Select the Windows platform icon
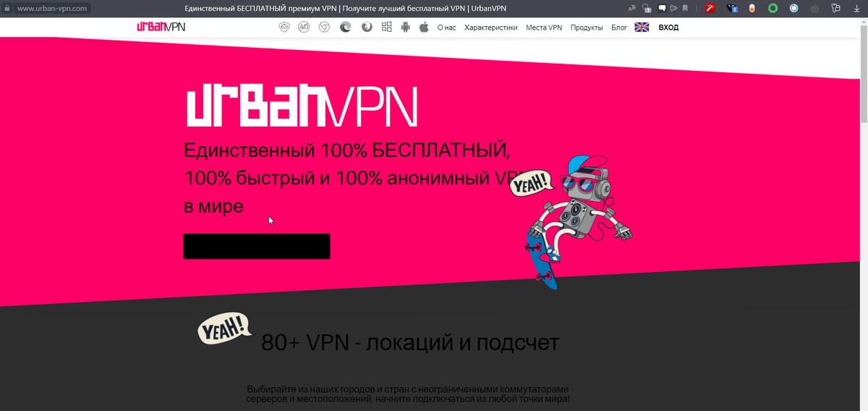Screen dimensions: 868x411 [386, 27]
